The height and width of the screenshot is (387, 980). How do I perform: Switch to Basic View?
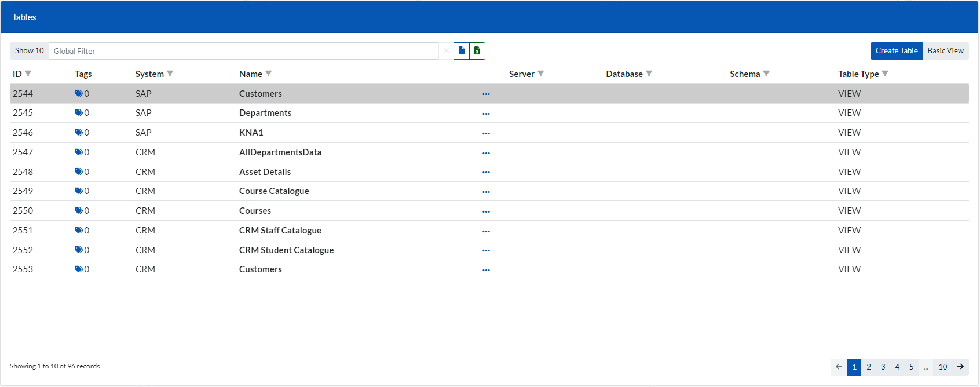[945, 51]
